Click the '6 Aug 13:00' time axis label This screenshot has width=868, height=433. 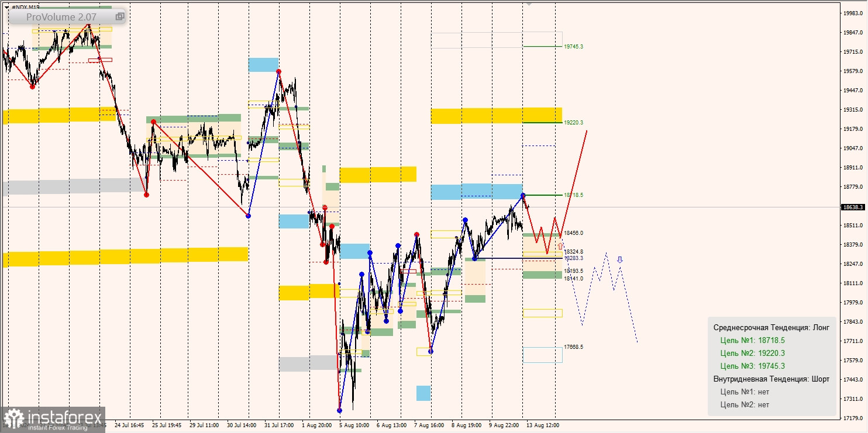[x=391, y=425]
